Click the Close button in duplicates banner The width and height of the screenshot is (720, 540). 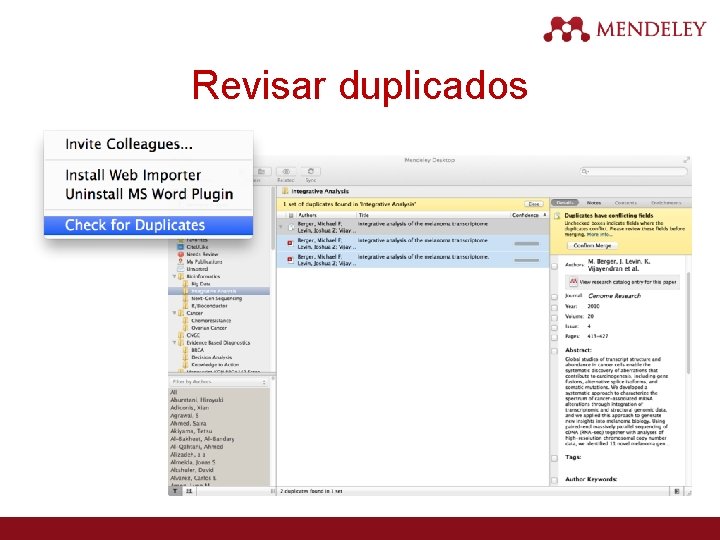click(x=534, y=204)
